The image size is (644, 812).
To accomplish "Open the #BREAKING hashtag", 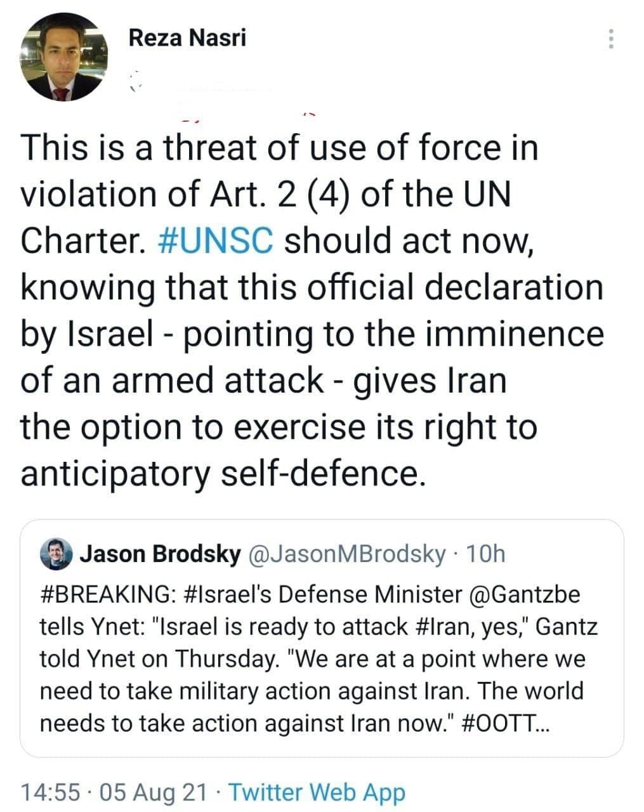I will pos(104,594).
